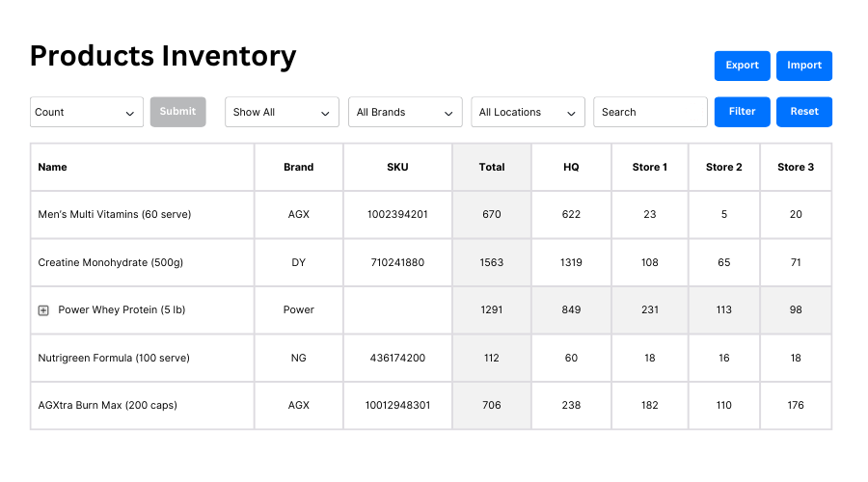The image size is (868, 482).
Task: Open the Show All dropdown
Action: (282, 112)
